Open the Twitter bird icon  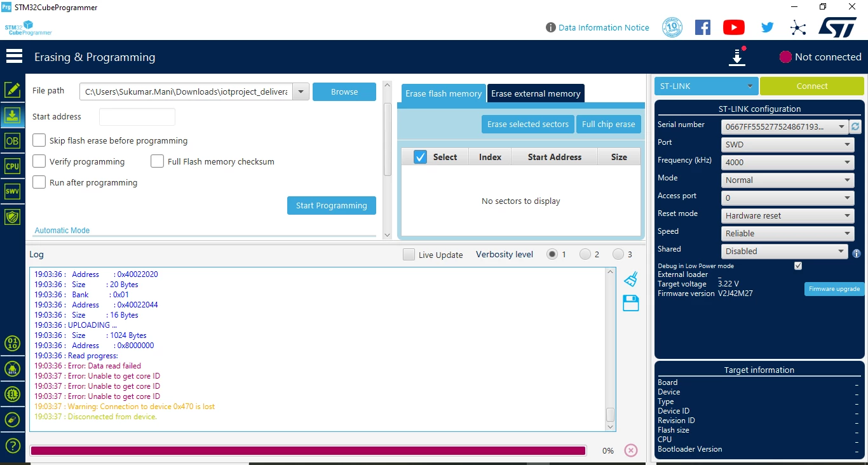point(767,27)
